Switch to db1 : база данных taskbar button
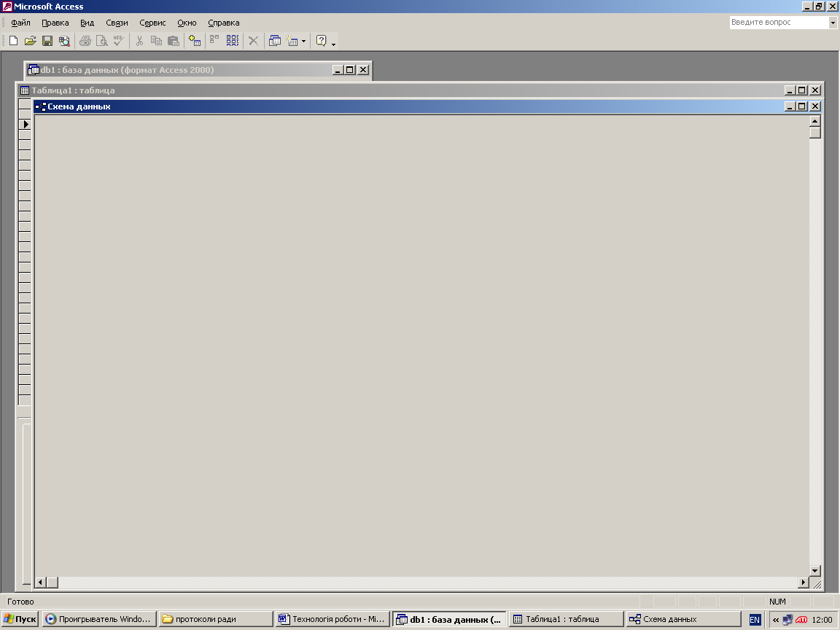Screen dimensions: 840x630 coord(449,620)
